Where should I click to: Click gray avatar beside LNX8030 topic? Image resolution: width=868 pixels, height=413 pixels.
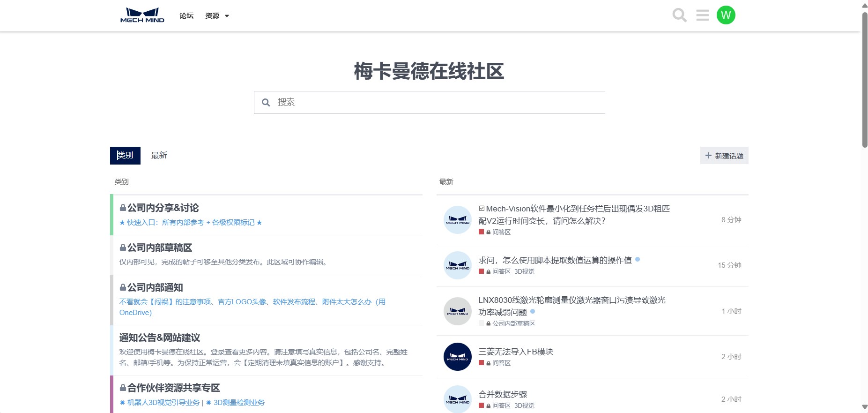[457, 311]
